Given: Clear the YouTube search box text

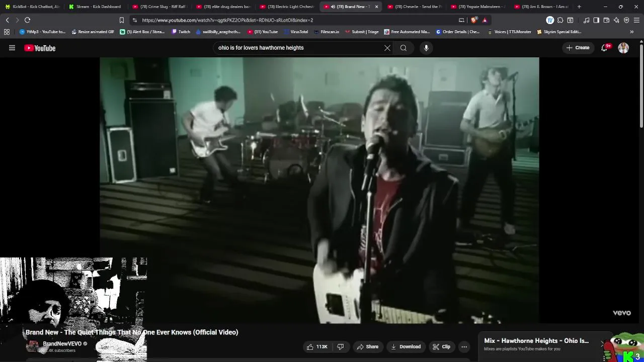Looking at the screenshot, I should (387, 48).
